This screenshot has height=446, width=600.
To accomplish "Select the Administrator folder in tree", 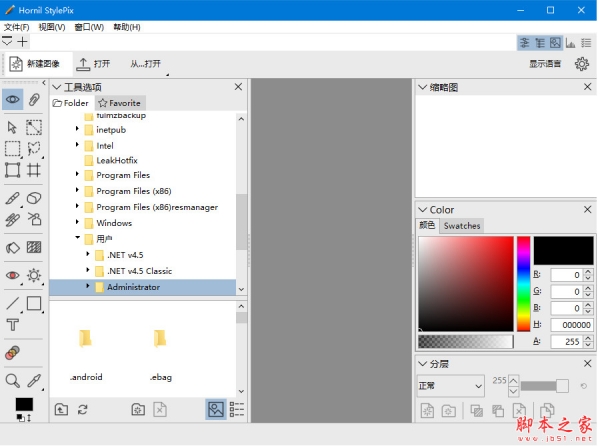I will coord(133,287).
